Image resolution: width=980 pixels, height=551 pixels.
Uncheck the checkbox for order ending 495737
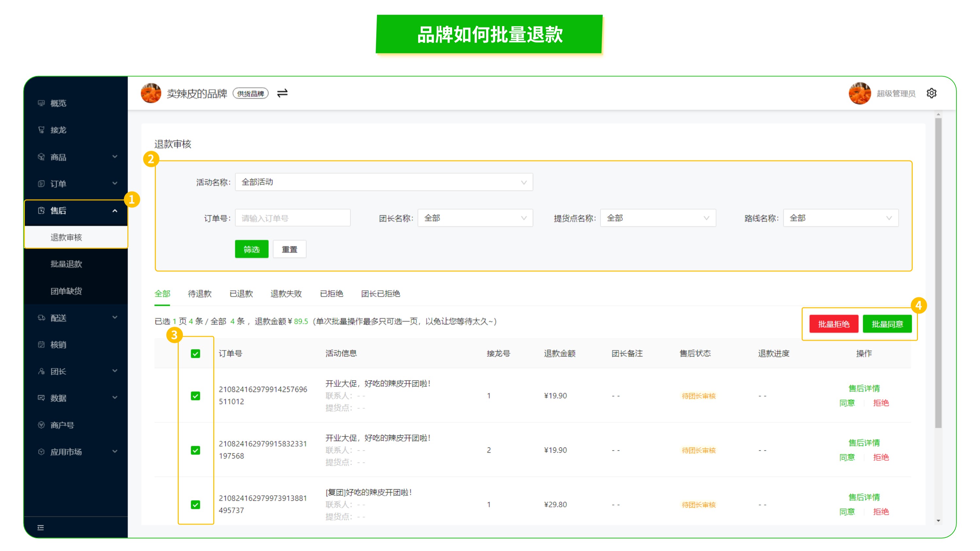(x=196, y=505)
